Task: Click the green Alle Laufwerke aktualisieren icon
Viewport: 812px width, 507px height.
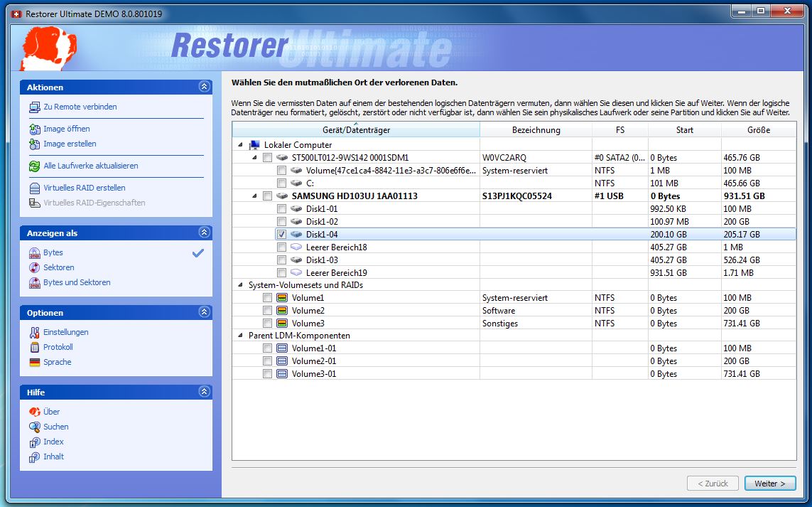Action: click(35, 166)
